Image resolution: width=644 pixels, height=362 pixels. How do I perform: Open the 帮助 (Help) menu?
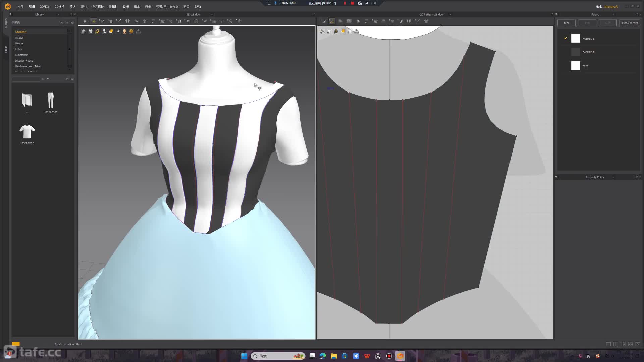tap(198, 7)
